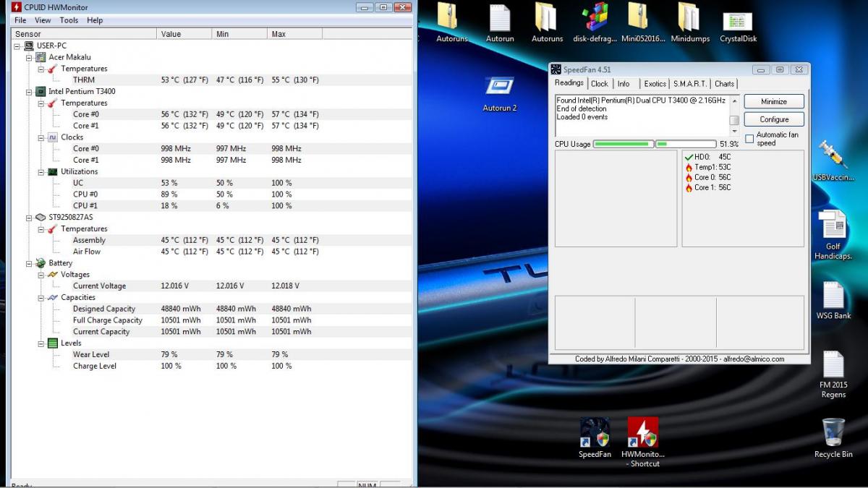868x488 pixels.
Task: Click the flame icon beside Temp1
Action: tap(689, 167)
